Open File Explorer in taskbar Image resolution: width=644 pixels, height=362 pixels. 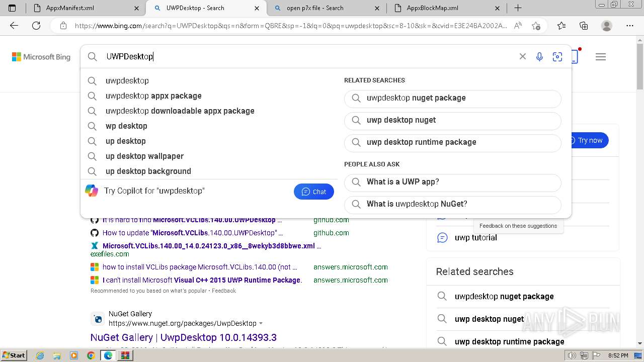57,355
